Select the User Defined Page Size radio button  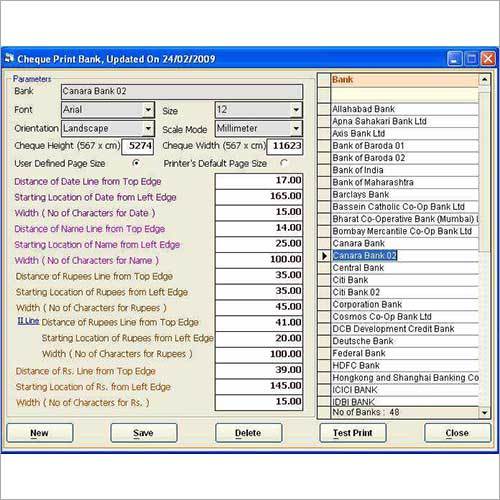click(x=136, y=163)
